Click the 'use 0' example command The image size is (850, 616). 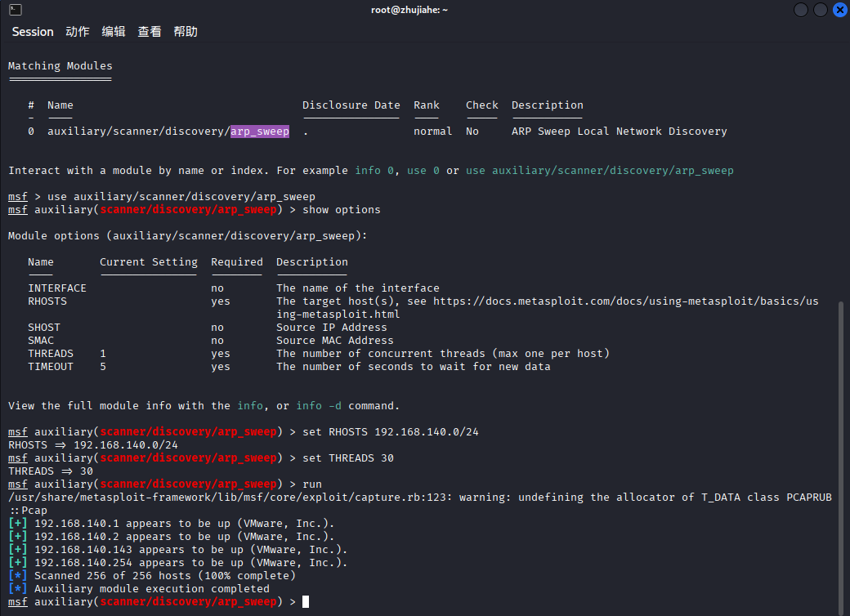[423, 171]
